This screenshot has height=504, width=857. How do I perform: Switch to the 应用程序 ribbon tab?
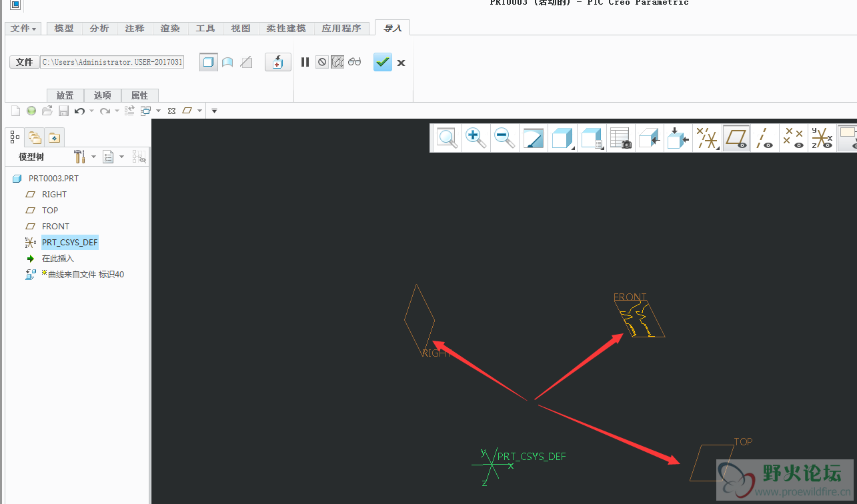pos(341,29)
